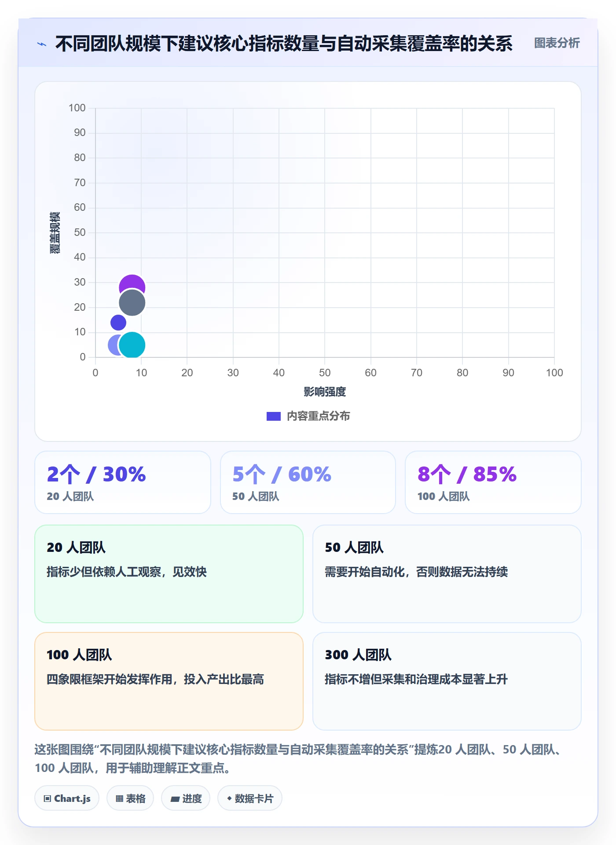Click the 影响强度 x-axis title

tap(325, 392)
